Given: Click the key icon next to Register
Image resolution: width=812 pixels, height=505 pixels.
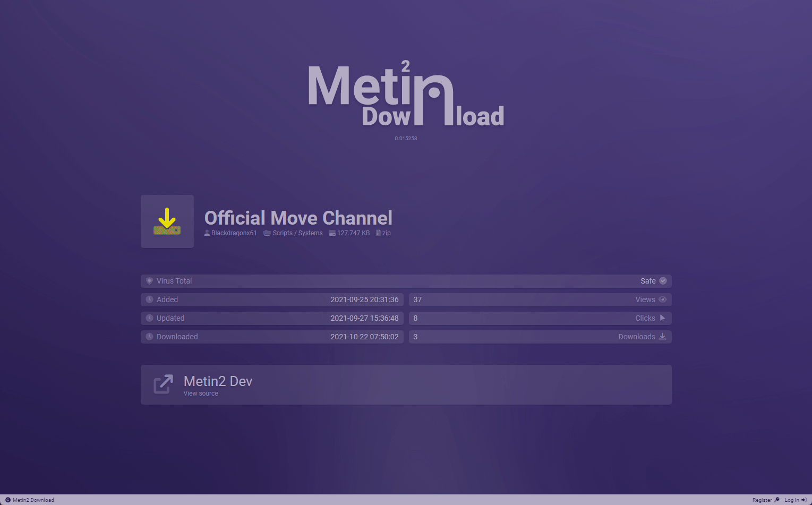Looking at the screenshot, I should [777, 500].
